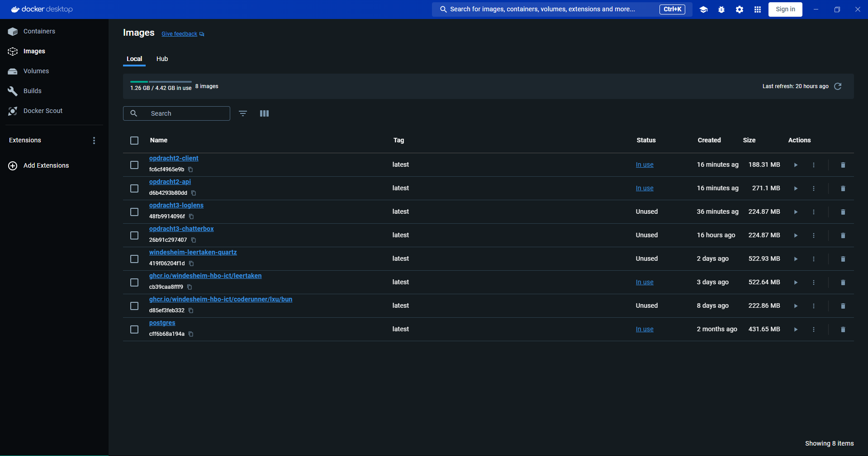Copy image ID d6b4293b80dd
Screen dimensions: 868x456
pyautogui.click(x=194, y=193)
